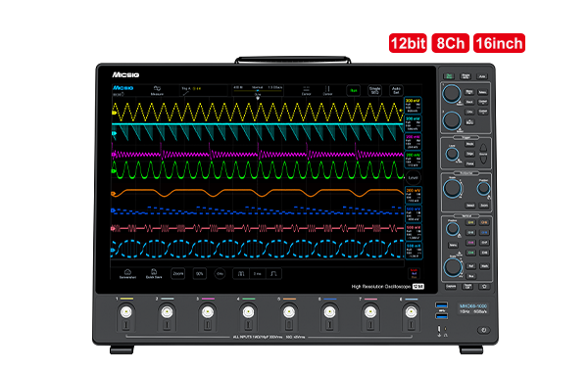Push the Capture key below Vertical section
Screen dimensions: 588x372
point(451,286)
